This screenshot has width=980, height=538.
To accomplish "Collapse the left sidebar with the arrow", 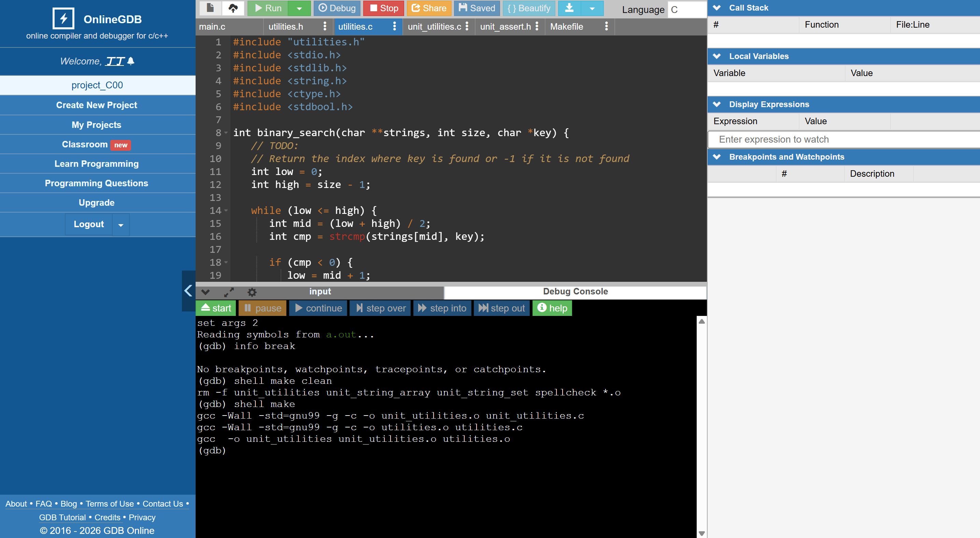I will (188, 291).
